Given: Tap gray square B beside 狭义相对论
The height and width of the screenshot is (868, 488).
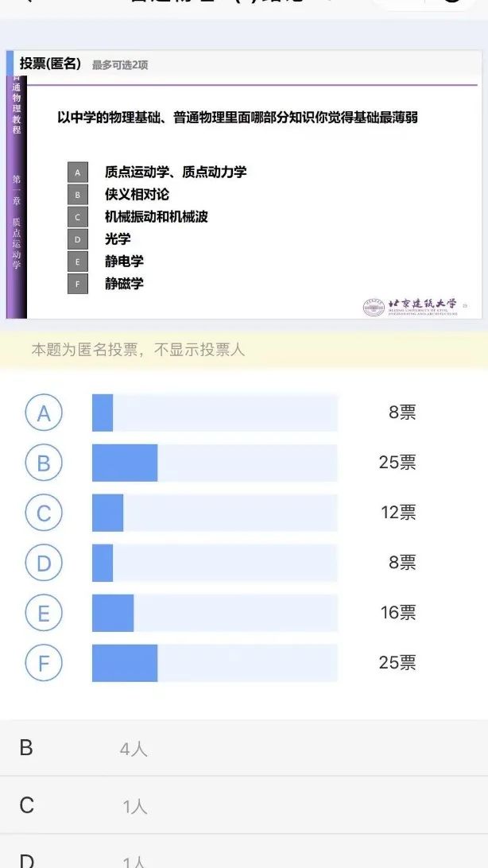Looking at the screenshot, I should [x=77, y=194].
